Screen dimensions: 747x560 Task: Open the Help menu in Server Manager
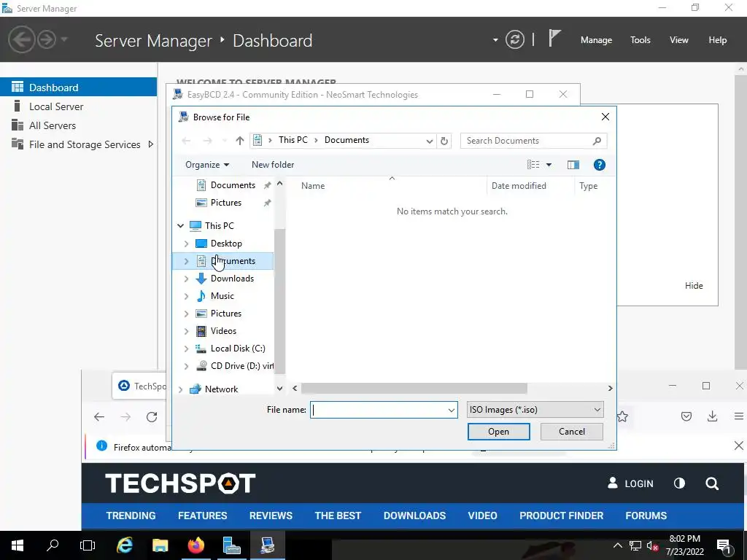(717, 40)
